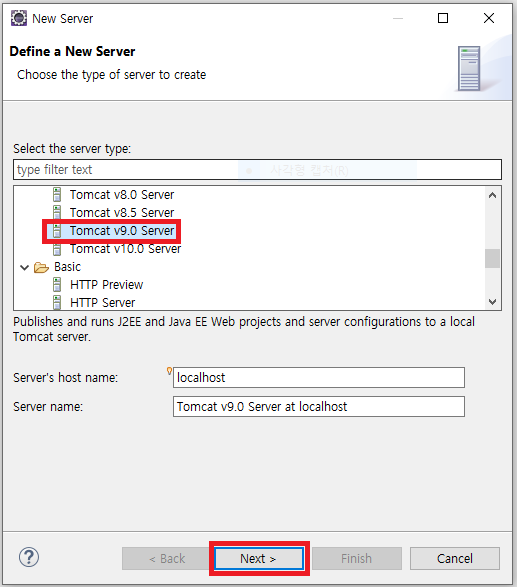517x587 pixels.
Task: Focus the type filter text field
Action: (258, 170)
